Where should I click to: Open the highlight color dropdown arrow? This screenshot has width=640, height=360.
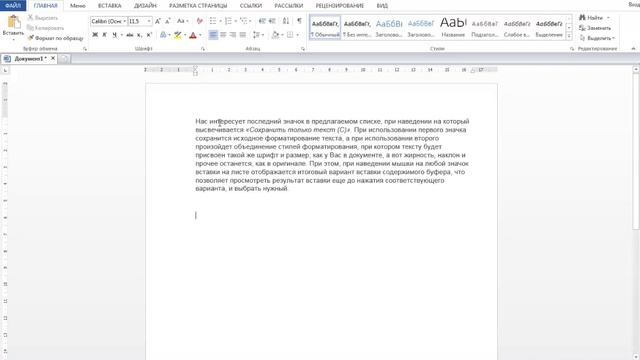point(185,35)
